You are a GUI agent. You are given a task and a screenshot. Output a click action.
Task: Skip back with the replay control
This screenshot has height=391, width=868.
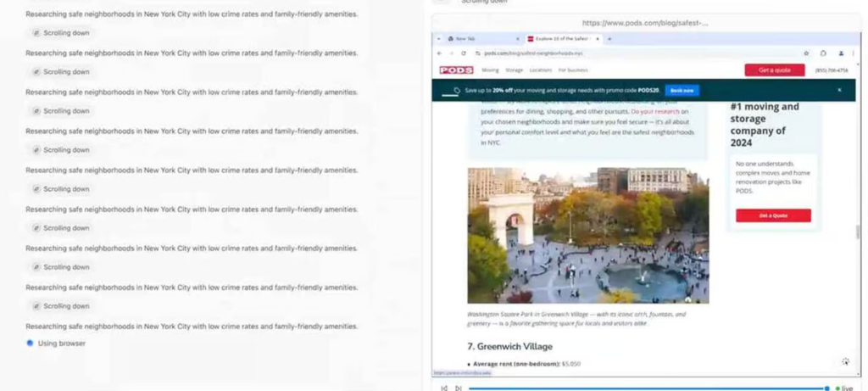pyautogui.click(x=444, y=388)
